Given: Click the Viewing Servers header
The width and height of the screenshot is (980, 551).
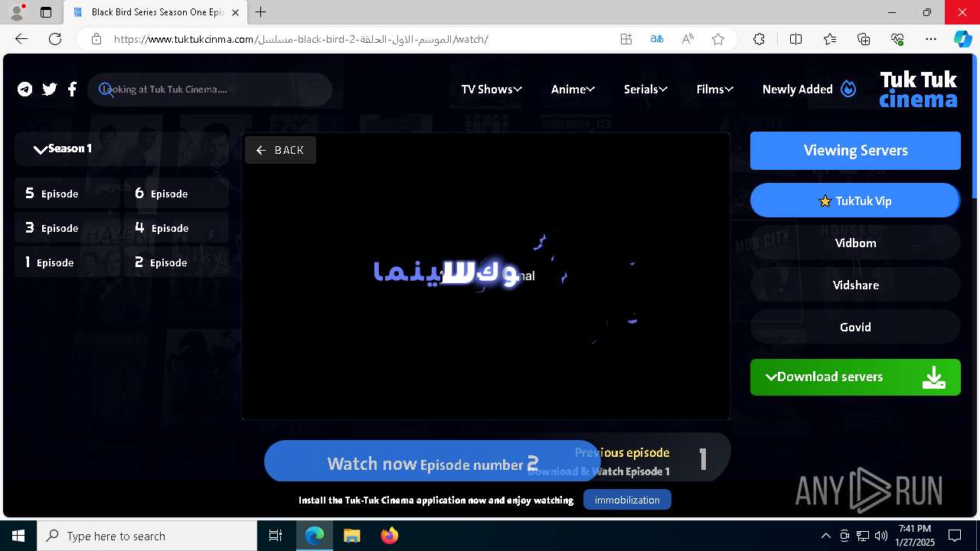Looking at the screenshot, I should click(855, 151).
